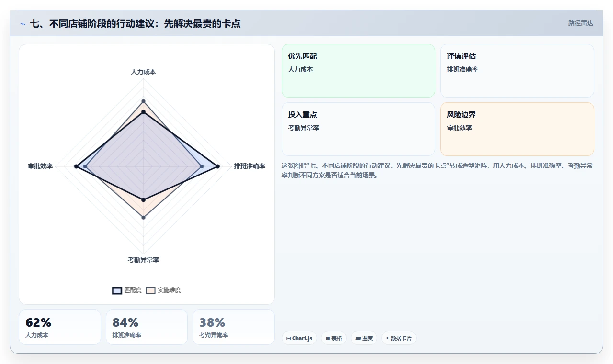Open the 投入重点 card
Image resolution: width=613 pixels, height=364 pixels.
[358, 129]
